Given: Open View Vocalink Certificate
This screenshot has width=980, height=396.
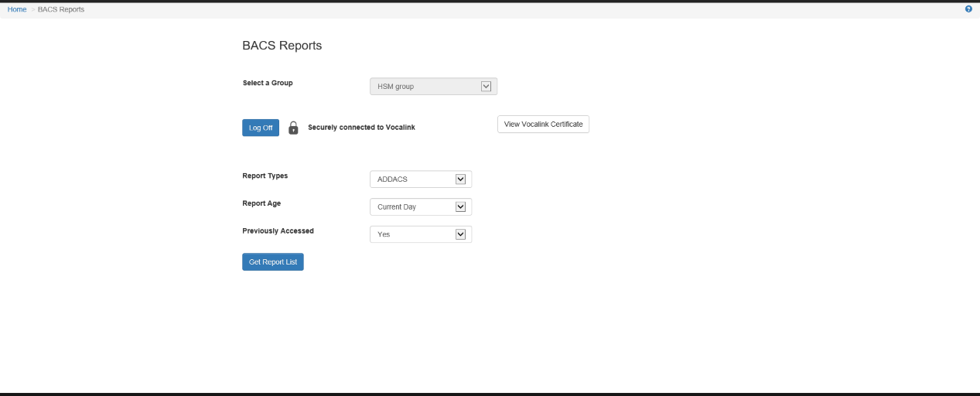Looking at the screenshot, I should (x=543, y=125).
